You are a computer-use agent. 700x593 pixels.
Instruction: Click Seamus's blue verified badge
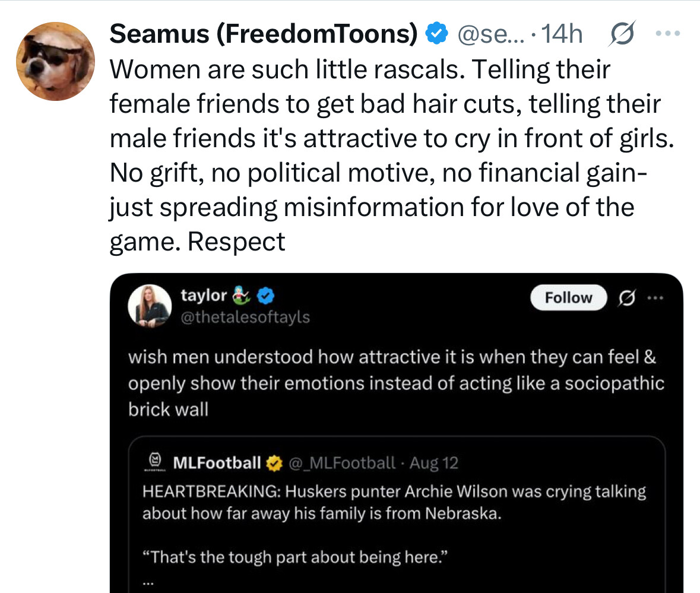point(438,35)
